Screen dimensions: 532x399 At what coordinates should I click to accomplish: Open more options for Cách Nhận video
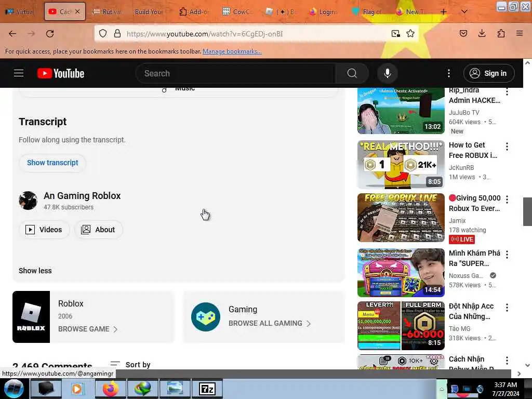click(507, 361)
